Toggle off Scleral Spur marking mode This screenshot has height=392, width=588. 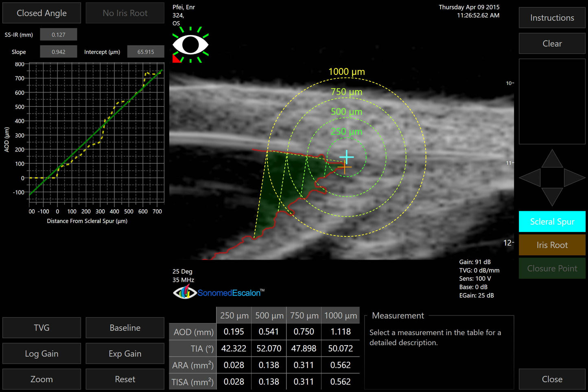[552, 221]
